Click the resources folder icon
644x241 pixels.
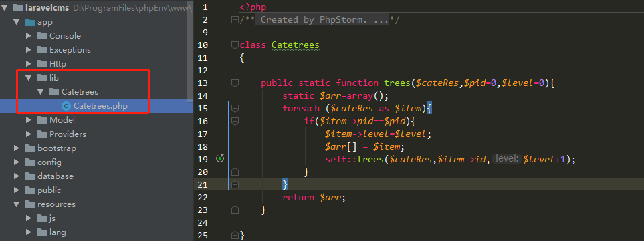point(30,204)
